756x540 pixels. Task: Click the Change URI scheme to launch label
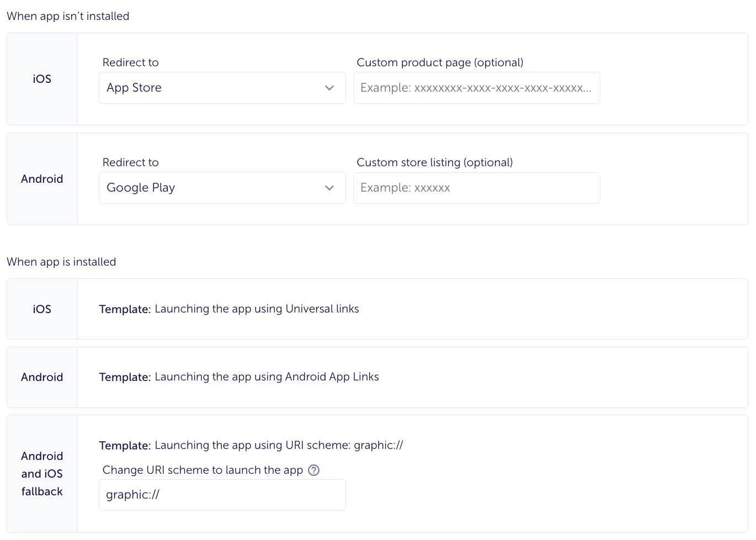(x=203, y=470)
